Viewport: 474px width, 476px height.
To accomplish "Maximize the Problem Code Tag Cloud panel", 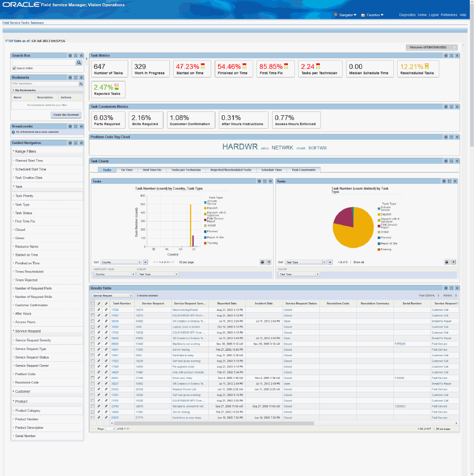I will (451, 137).
